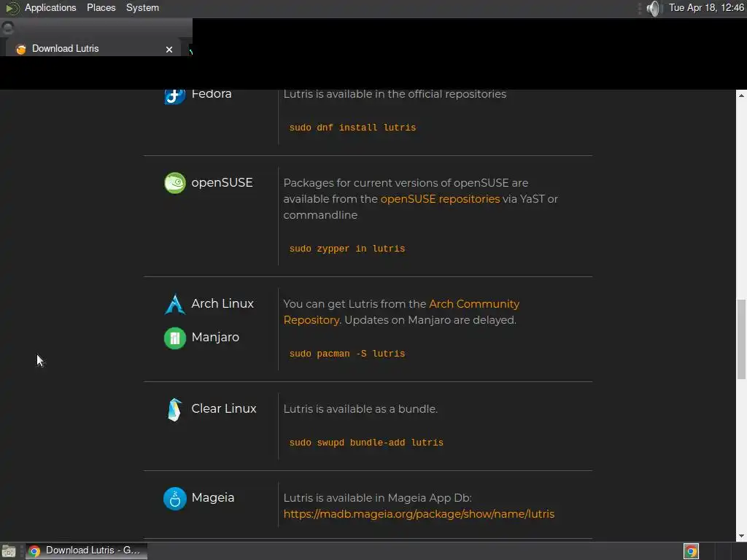This screenshot has height=560, width=747.
Task: Close the Download Lutris browser tab
Action: (x=169, y=50)
